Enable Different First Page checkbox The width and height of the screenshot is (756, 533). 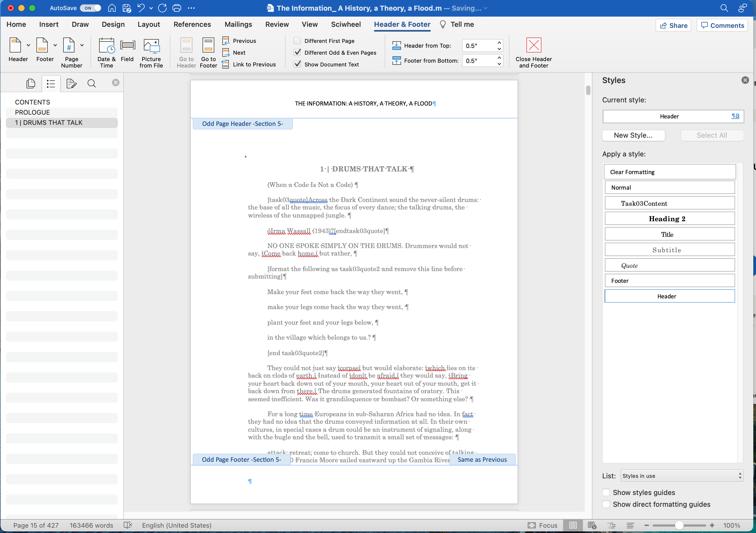297,41
